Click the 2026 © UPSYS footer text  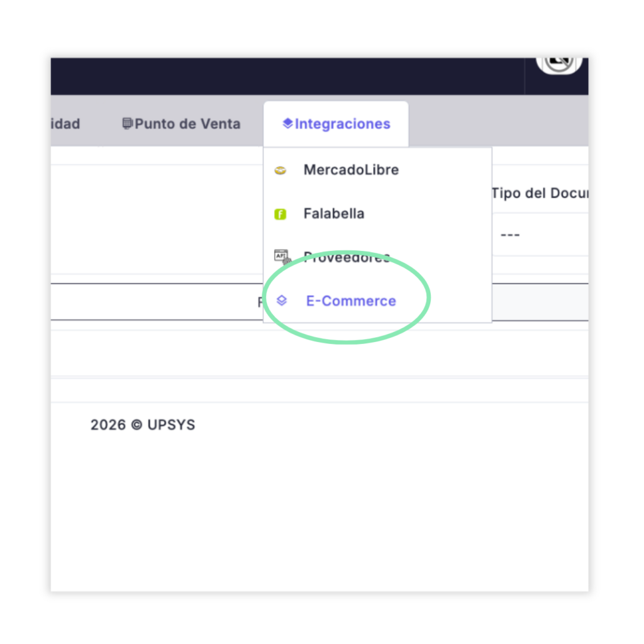click(x=143, y=425)
